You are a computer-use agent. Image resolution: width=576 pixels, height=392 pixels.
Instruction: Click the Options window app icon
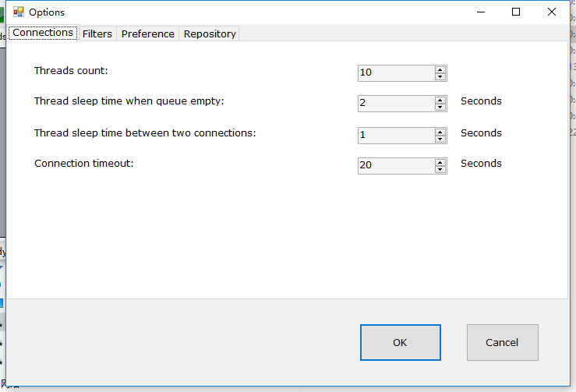(19, 12)
